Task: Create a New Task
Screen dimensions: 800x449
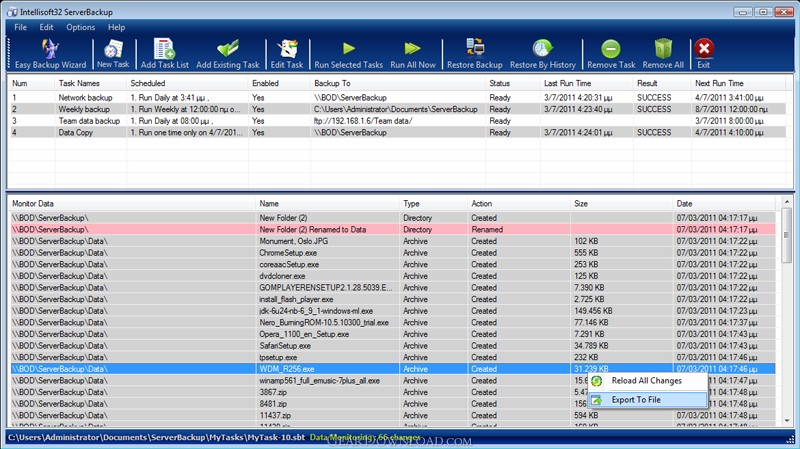Action: [x=113, y=54]
